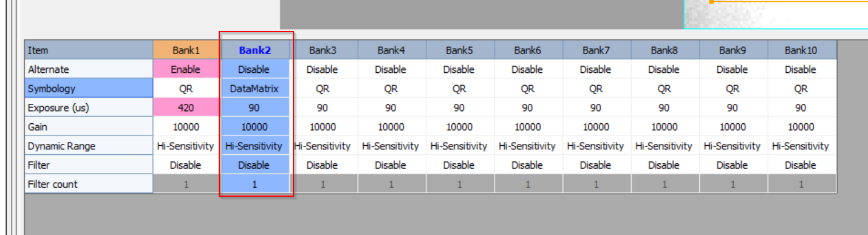868x235 pixels.
Task: Click the Bank5 column header
Action: click(x=459, y=50)
